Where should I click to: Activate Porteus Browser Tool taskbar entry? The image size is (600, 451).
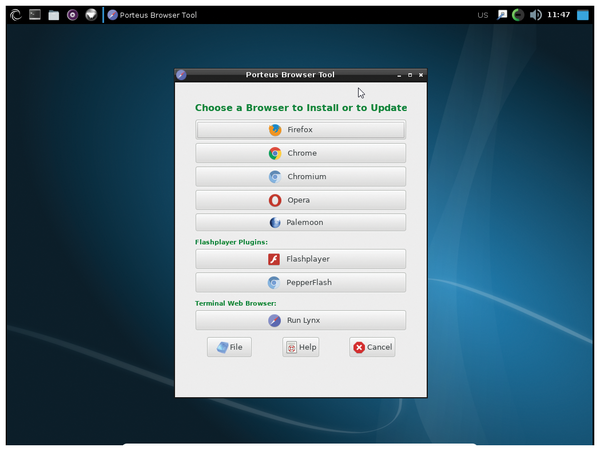coord(152,15)
